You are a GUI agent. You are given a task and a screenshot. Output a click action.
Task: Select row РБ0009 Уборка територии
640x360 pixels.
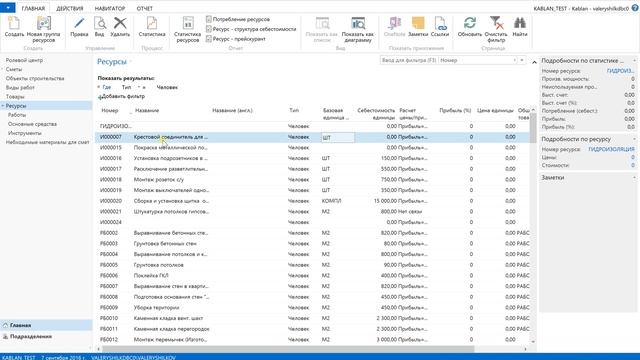click(x=312, y=307)
